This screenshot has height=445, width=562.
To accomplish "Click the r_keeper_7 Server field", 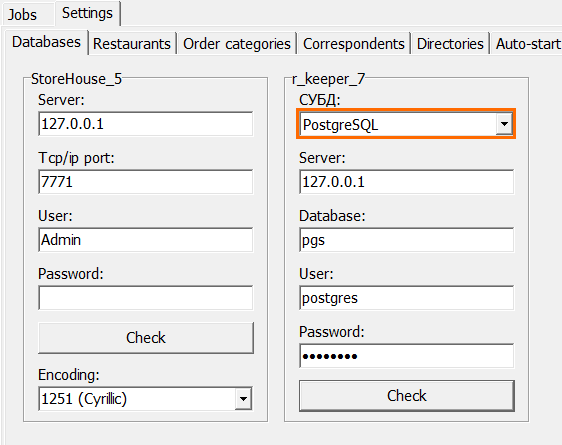I will pos(406,182).
